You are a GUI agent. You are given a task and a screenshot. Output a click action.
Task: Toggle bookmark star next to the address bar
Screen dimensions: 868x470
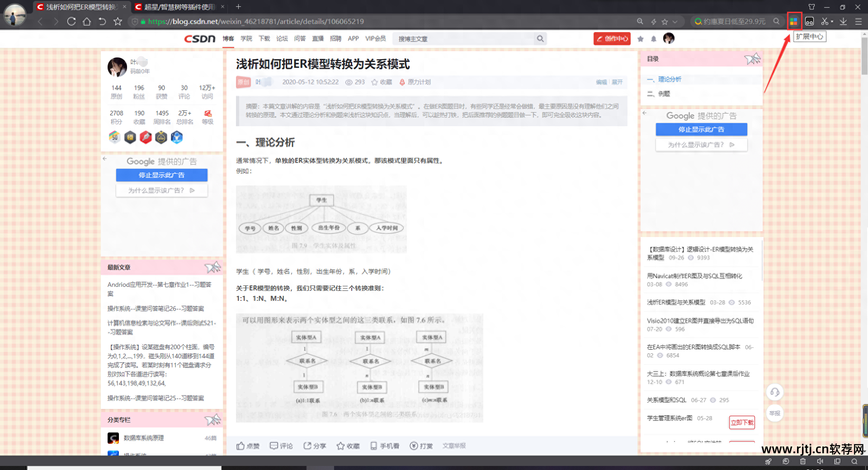click(x=118, y=21)
